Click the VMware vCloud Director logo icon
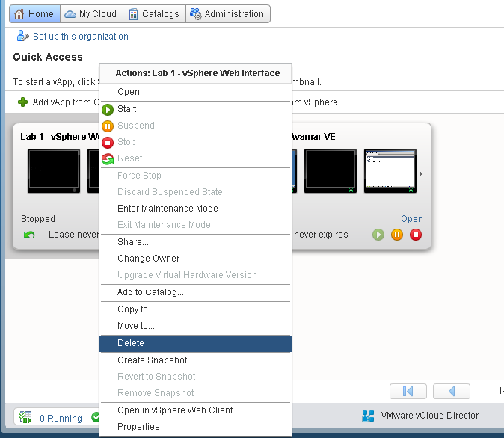 coord(368,416)
